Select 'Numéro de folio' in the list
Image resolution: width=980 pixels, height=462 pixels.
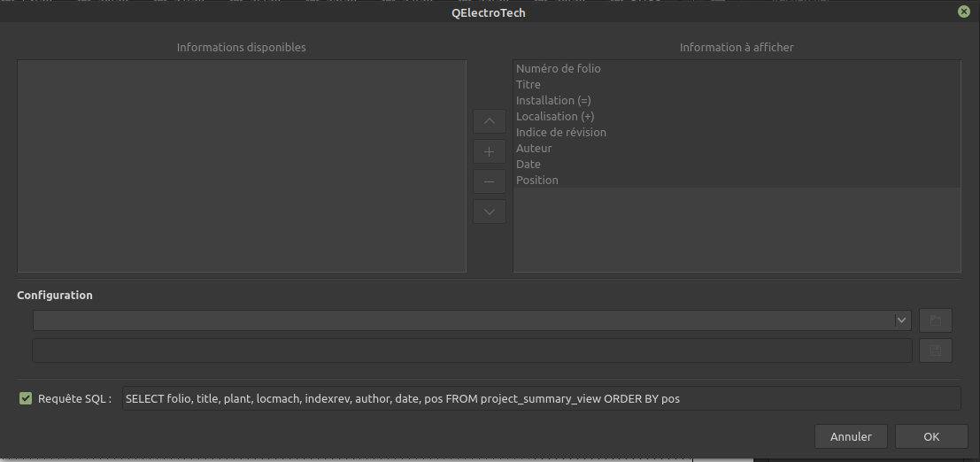559,69
